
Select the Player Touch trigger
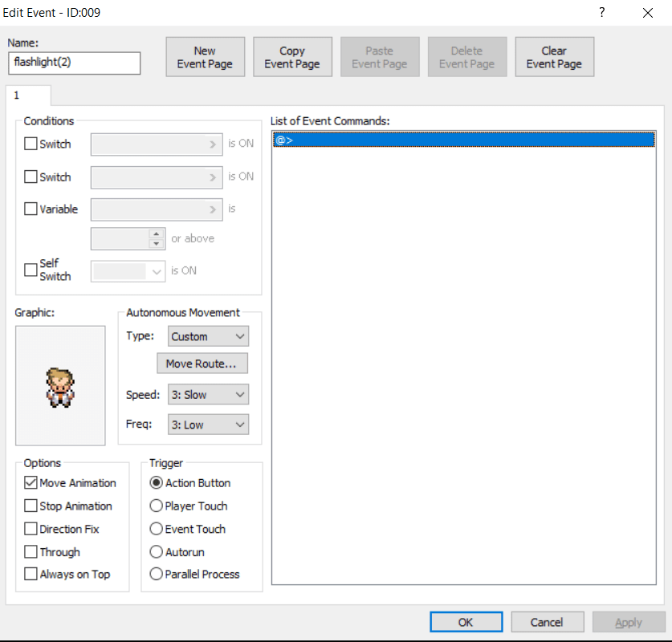[157, 506]
